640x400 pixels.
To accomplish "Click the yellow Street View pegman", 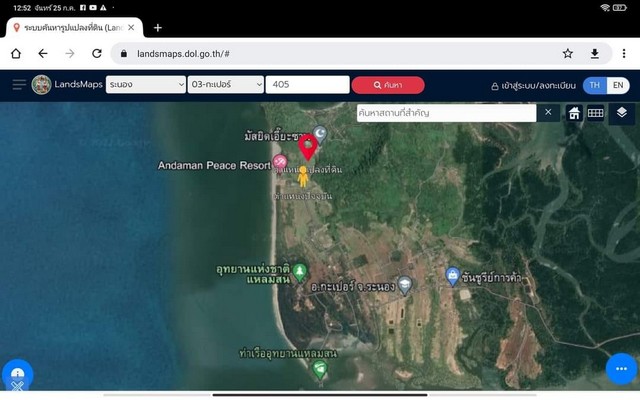I will tap(302, 176).
